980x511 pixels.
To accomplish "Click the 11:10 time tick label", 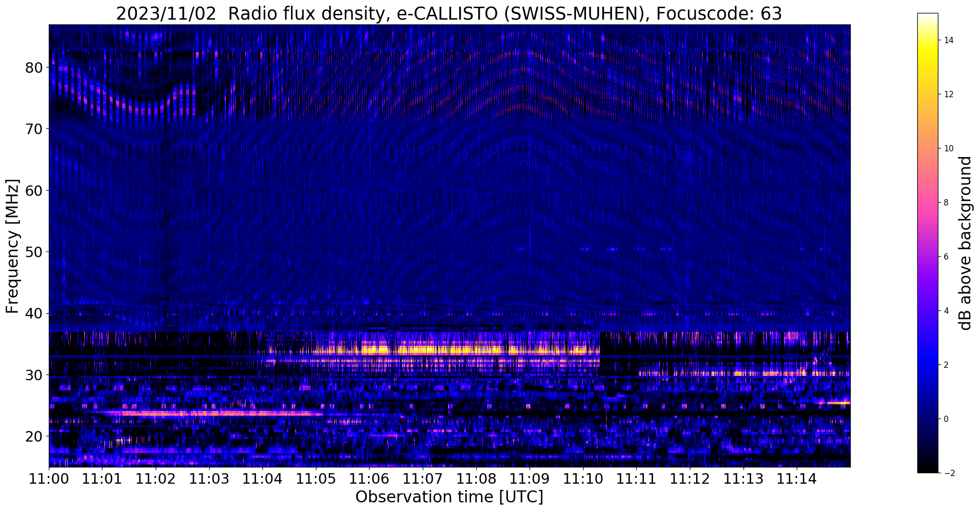I will tap(583, 478).
